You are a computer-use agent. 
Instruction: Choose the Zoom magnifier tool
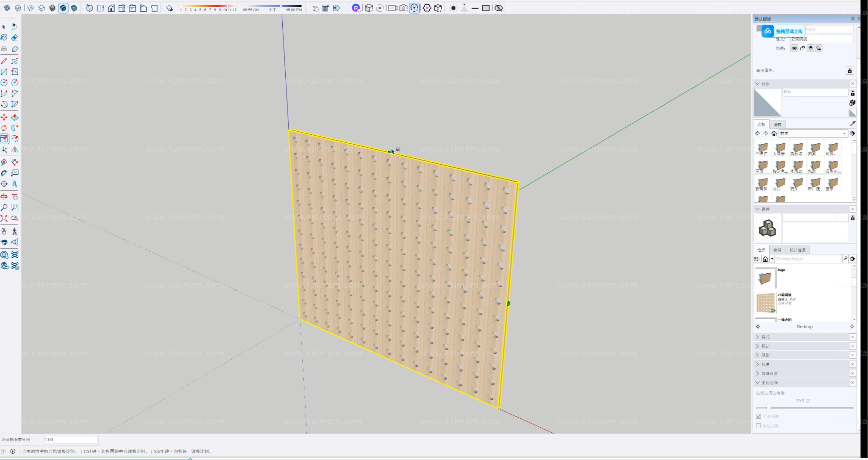click(x=4, y=207)
